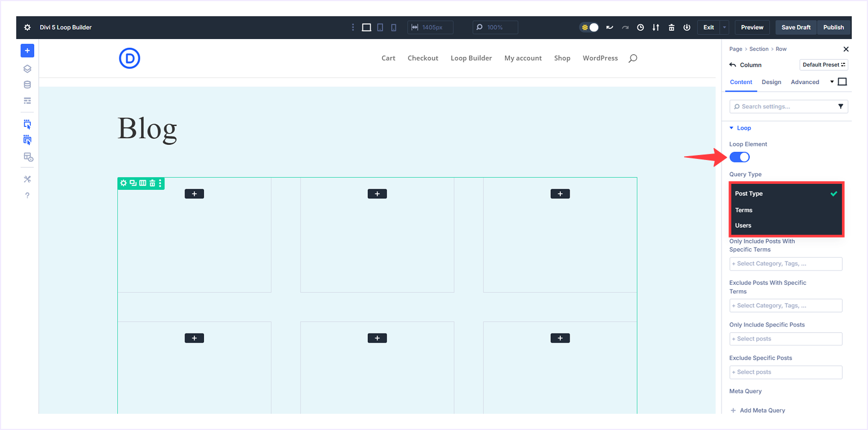Change row column structure icon
This screenshot has height=430, width=868.
[x=143, y=183]
